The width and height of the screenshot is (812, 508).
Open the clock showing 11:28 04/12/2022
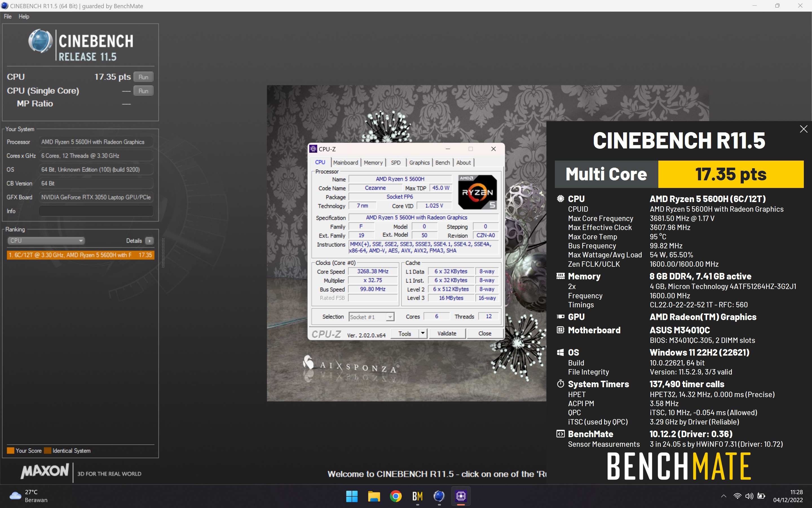point(788,496)
